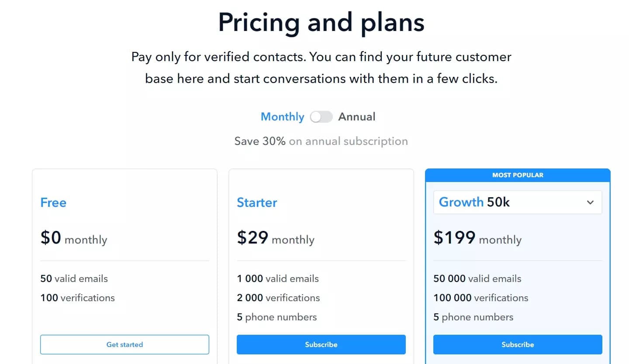Click the Starter plan title
The width and height of the screenshot is (629, 364).
pos(257,202)
